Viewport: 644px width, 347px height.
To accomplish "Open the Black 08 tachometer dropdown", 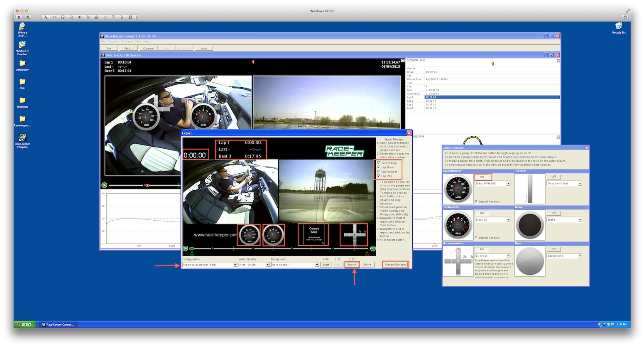I will (492, 219).
